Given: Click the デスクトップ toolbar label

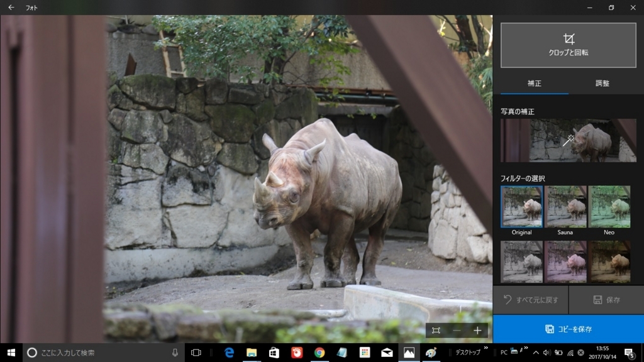Looking at the screenshot, I should 468,353.
